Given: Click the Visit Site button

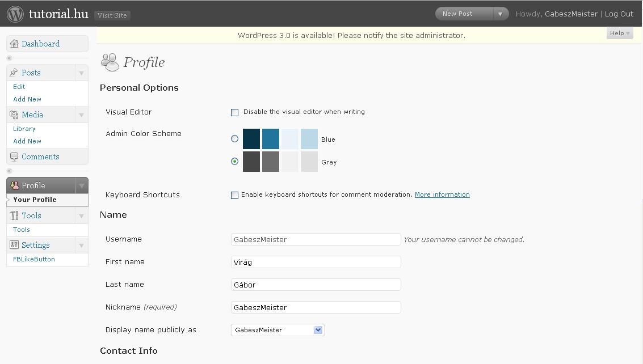Looking at the screenshot, I should click(112, 15).
